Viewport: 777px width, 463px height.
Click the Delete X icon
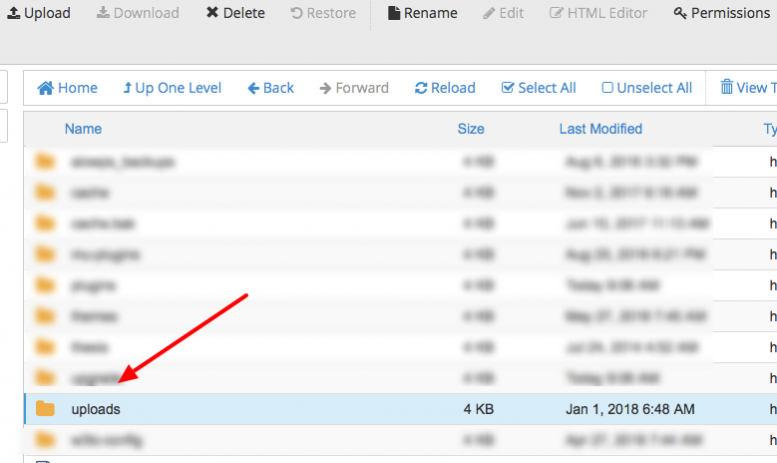[212, 12]
